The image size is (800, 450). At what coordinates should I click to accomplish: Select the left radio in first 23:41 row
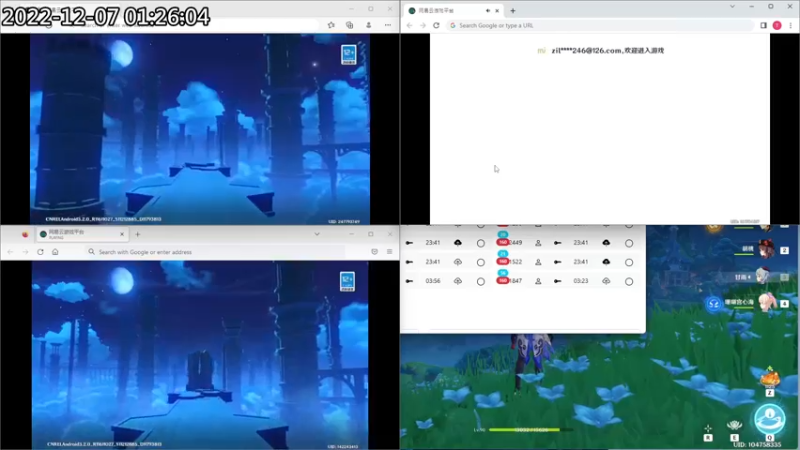(x=481, y=243)
